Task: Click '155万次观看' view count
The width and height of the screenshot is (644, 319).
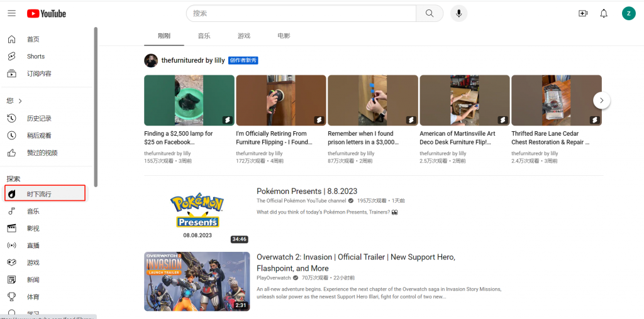Action: click(x=158, y=161)
